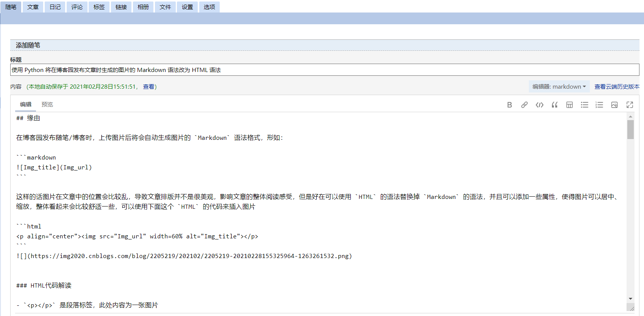The height and width of the screenshot is (316, 644).
Task: Insert a table using the table icon
Action: pyautogui.click(x=569, y=105)
